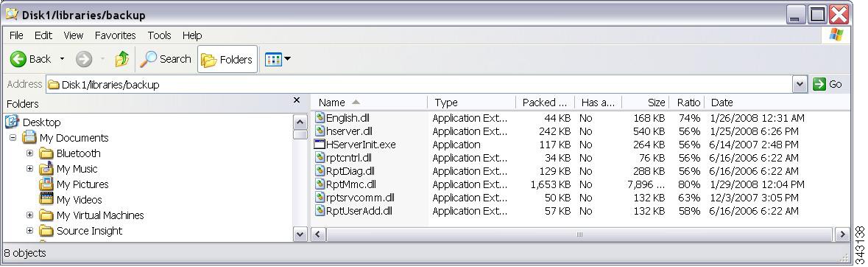868x267 pixels.
Task: Expand the My Music node
Action: [x=30, y=169]
